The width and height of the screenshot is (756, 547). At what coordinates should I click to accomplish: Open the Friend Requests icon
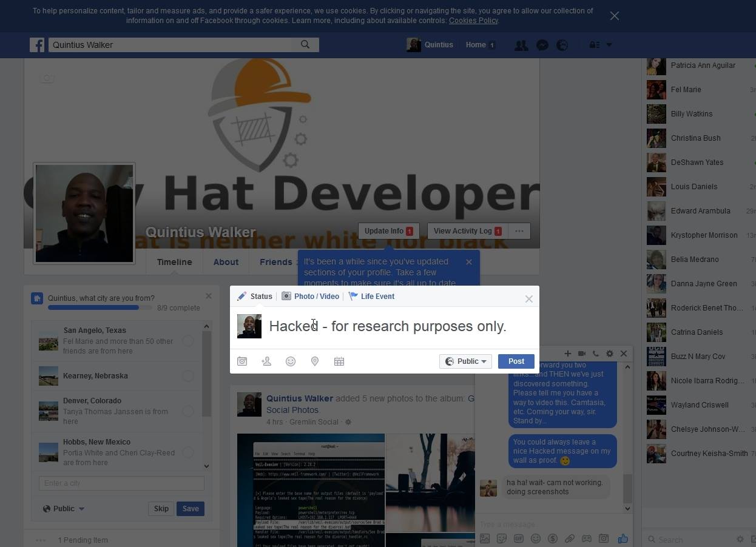pyautogui.click(x=521, y=45)
